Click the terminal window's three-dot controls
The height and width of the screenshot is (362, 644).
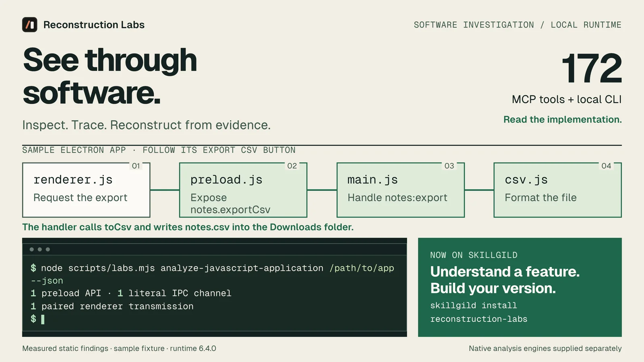point(39,249)
